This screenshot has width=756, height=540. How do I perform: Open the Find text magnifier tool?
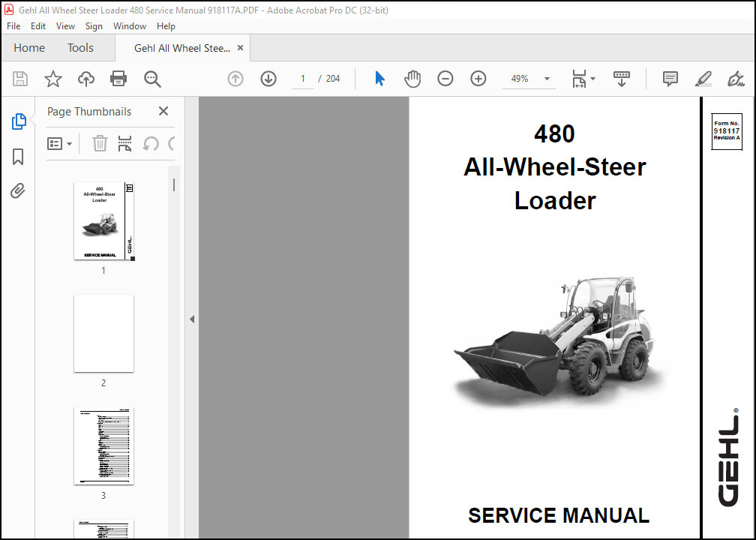coord(152,79)
